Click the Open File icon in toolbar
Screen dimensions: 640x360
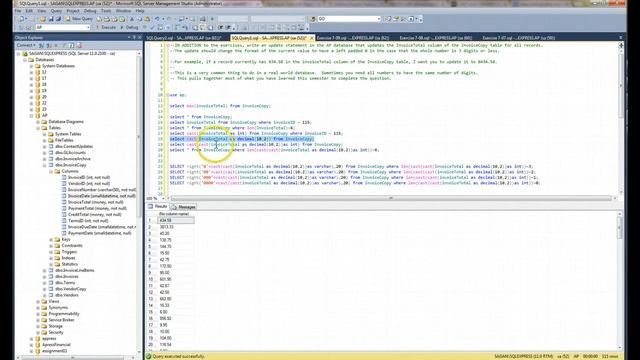click(x=43, y=19)
